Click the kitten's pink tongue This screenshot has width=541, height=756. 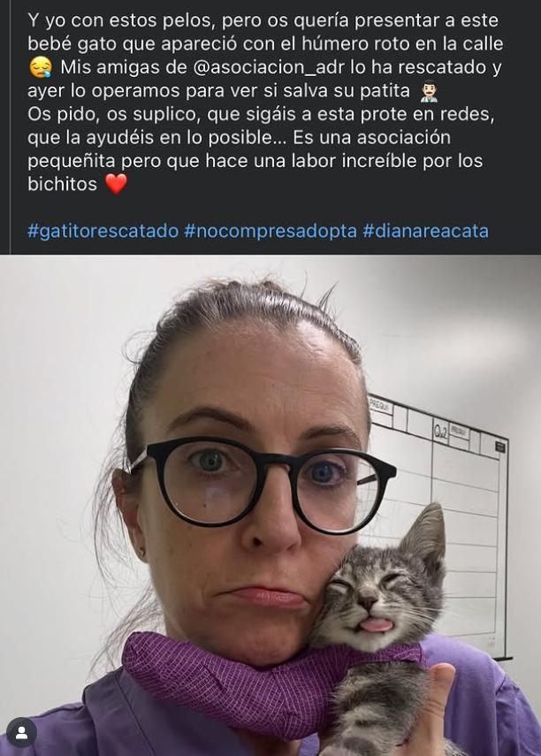pos(377,625)
